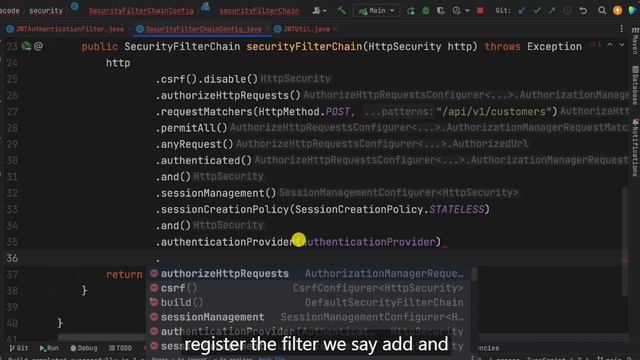Close the JWTUtil.java tab
This screenshot has width=640, height=360.
point(336,29)
